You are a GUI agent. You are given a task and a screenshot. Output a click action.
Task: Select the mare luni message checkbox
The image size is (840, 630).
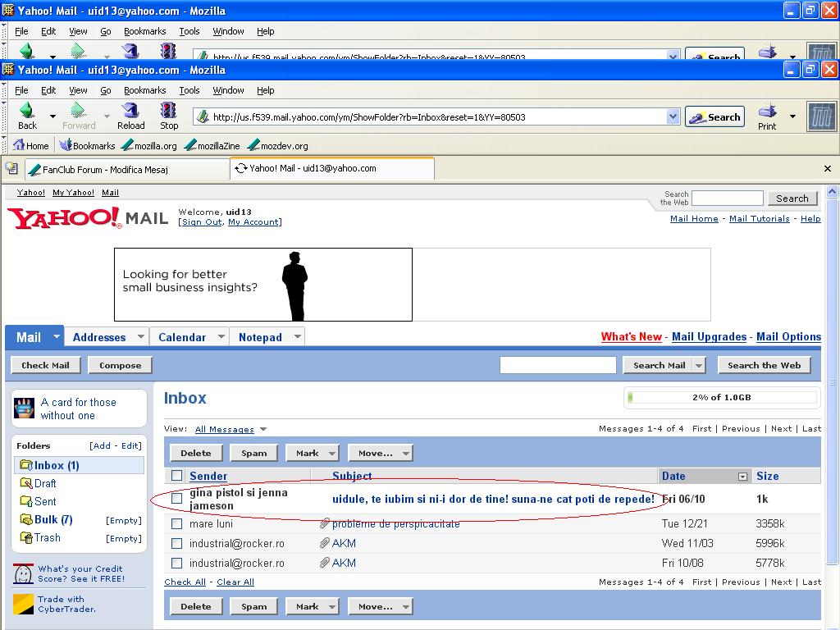[x=176, y=523]
